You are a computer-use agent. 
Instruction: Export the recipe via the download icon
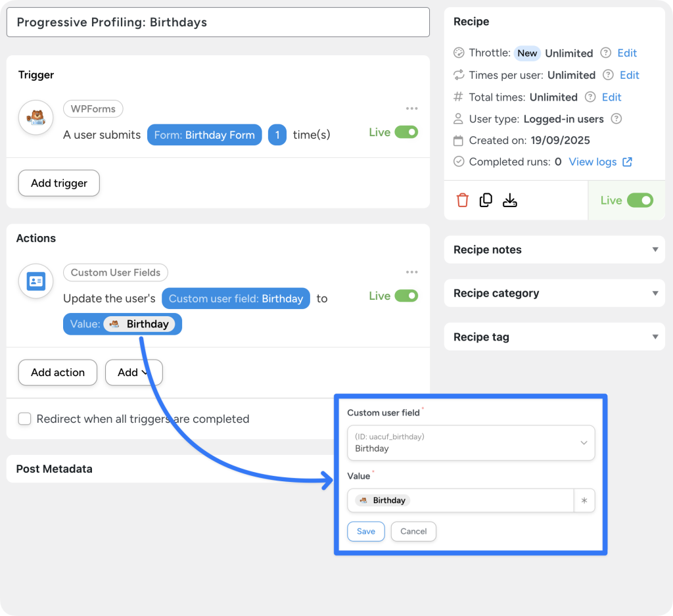point(510,200)
